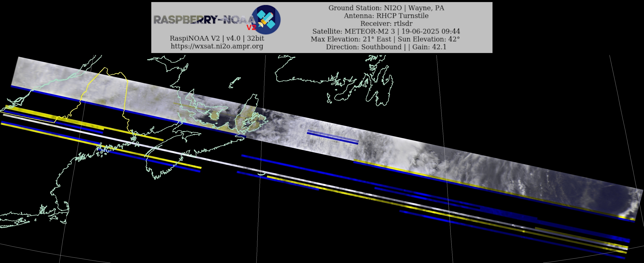Screen dimensions: 644x263
Task: Click the 'Ground Station: NI2O | Wayne, PA' line
Action: click(x=386, y=8)
